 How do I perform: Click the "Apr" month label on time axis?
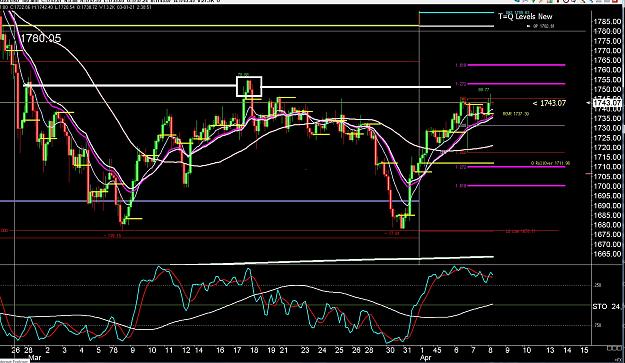coord(425,357)
